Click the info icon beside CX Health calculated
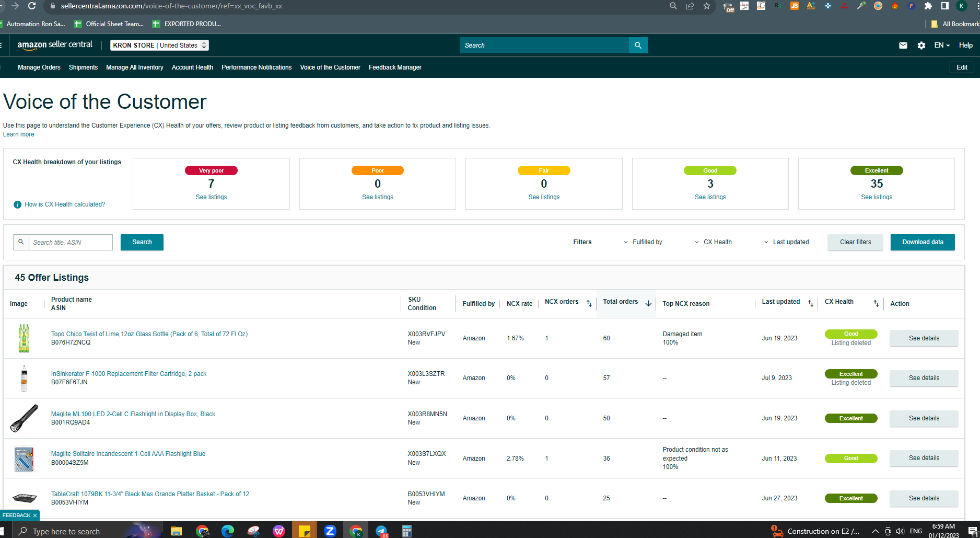 (x=17, y=204)
